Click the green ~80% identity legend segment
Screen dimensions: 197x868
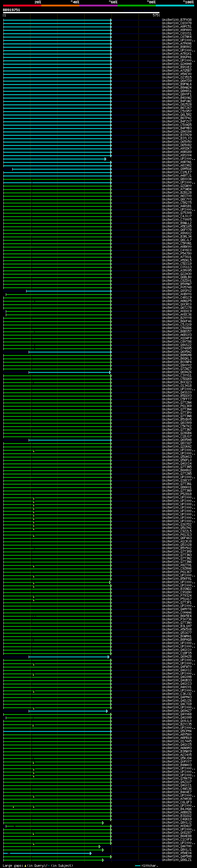(137, 6)
